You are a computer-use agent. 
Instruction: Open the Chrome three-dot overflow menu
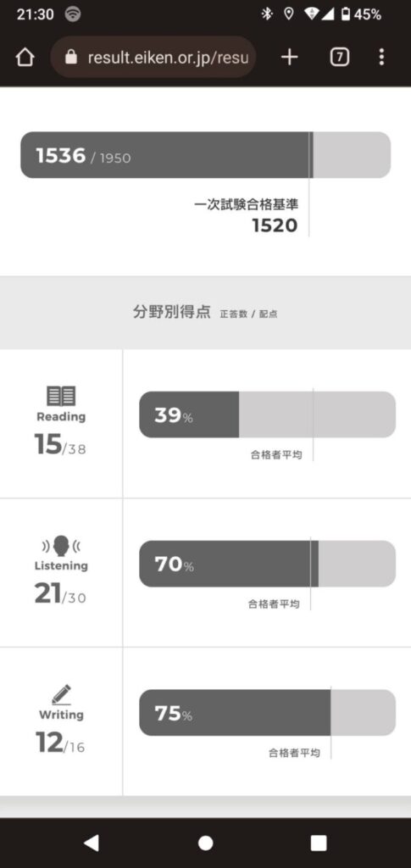[381, 57]
